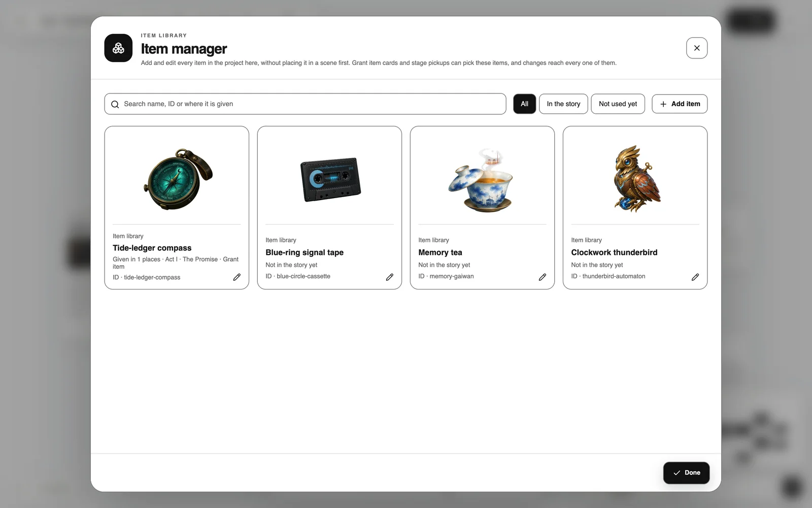This screenshot has height=508, width=812.
Task: Click the 'Item manager' heading
Action: (184, 49)
